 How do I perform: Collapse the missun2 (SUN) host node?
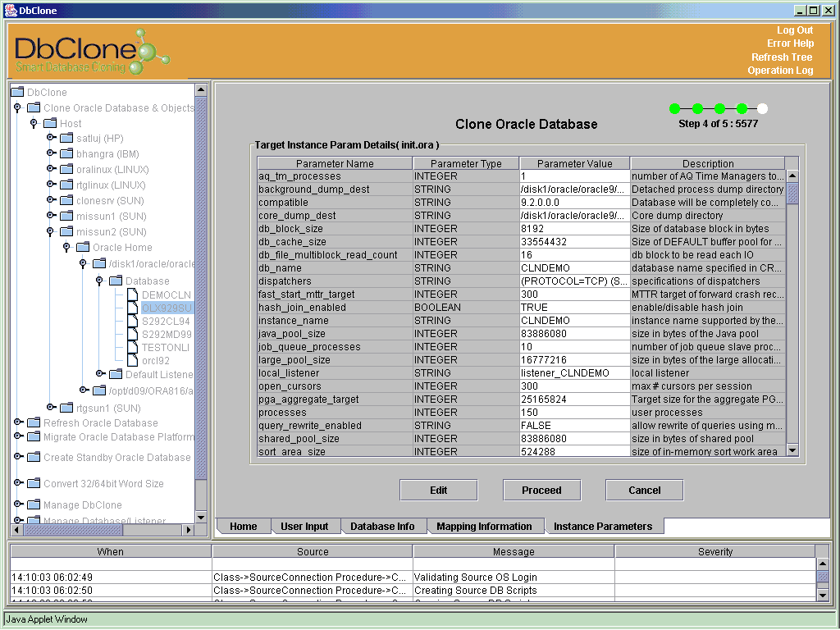pos(50,231)
